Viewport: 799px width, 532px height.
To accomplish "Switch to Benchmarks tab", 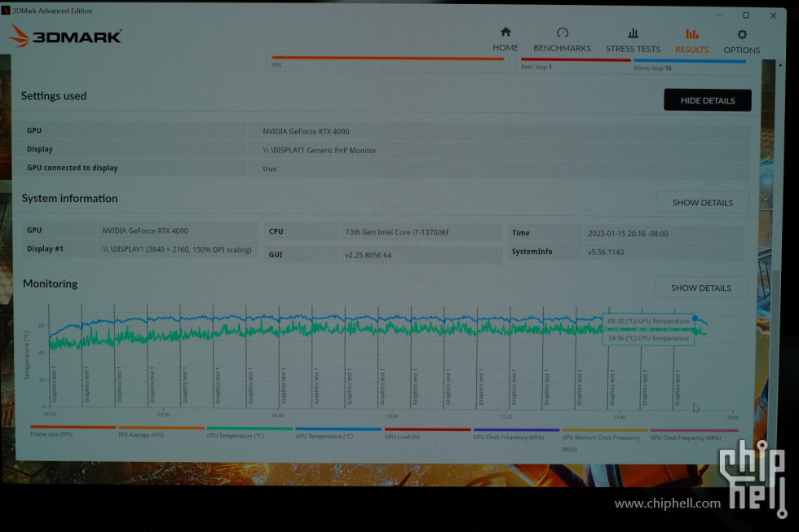I will click(x=562, y=40).
